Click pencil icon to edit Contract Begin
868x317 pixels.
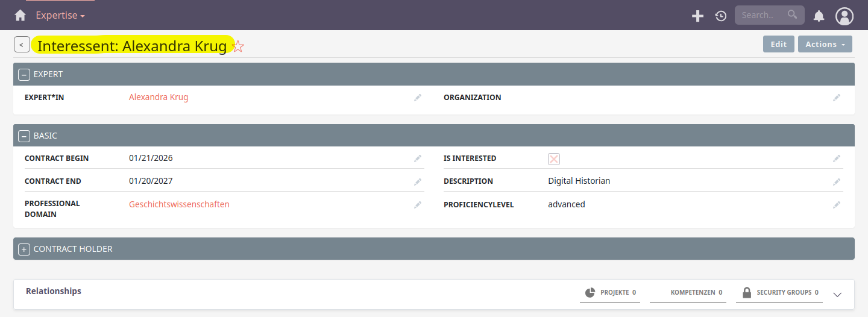coord(418,158)
